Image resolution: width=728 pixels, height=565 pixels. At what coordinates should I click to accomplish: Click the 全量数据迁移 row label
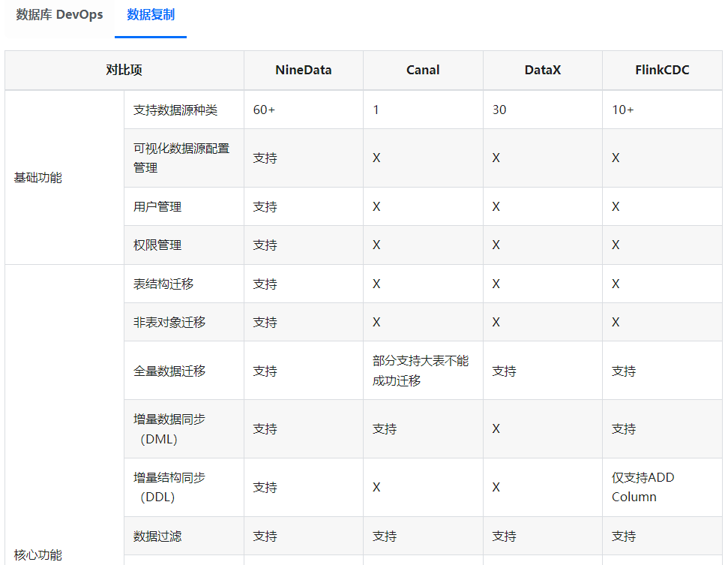pos(169,371)
